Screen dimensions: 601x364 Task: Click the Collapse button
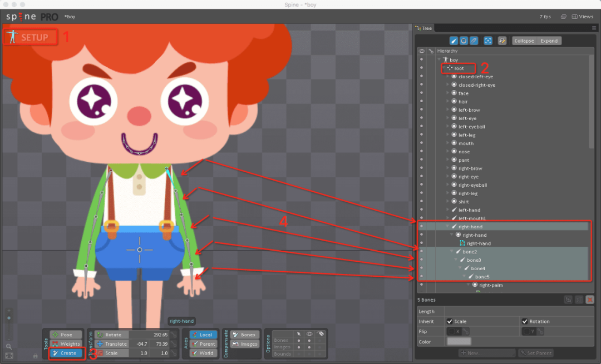point(524,41)
